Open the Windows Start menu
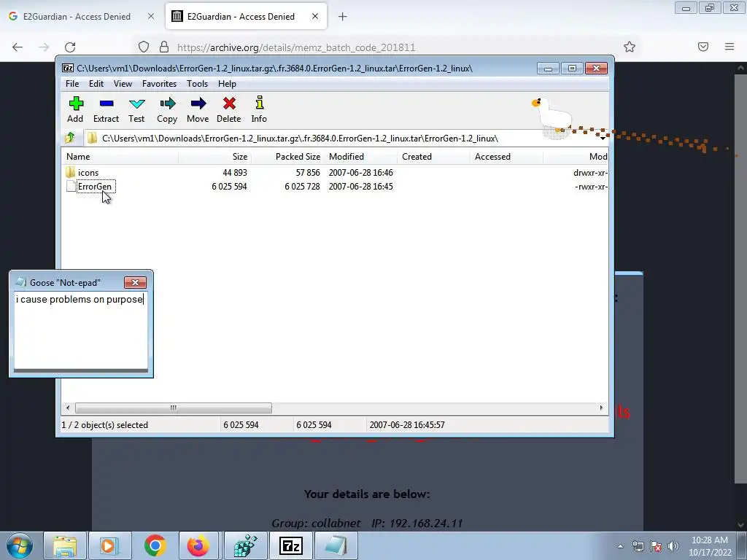 [20, 545]
